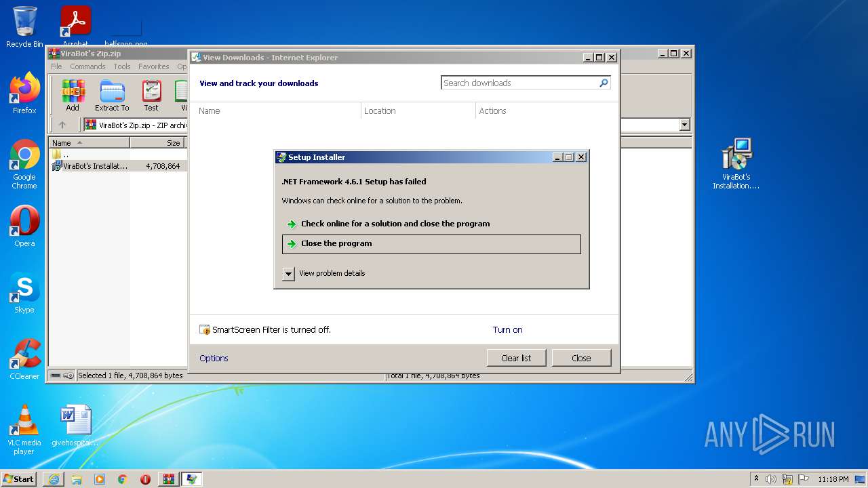Viewport: 868px width, 488px height.
Task: Close the Setup Installer dialog
Action: [581, 157]
